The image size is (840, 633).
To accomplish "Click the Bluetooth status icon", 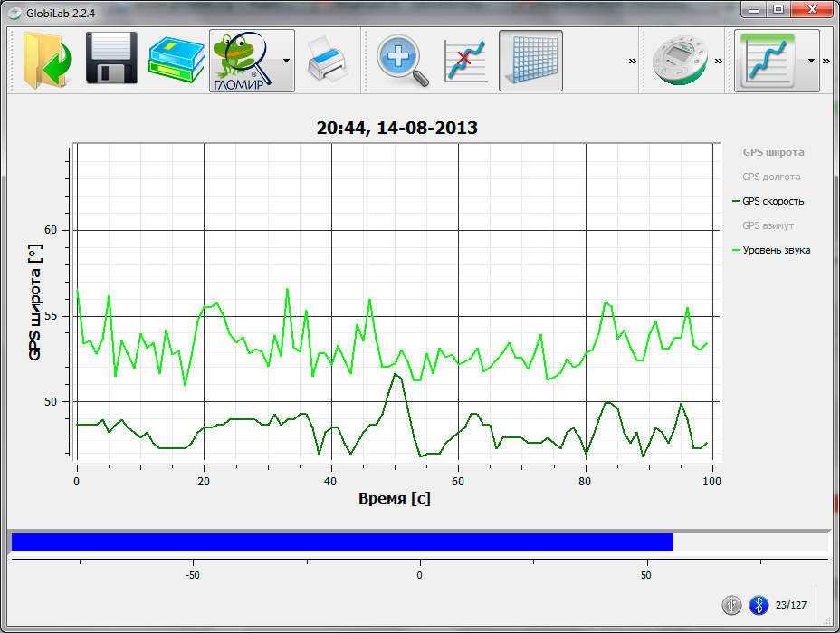I will (759, 605).
